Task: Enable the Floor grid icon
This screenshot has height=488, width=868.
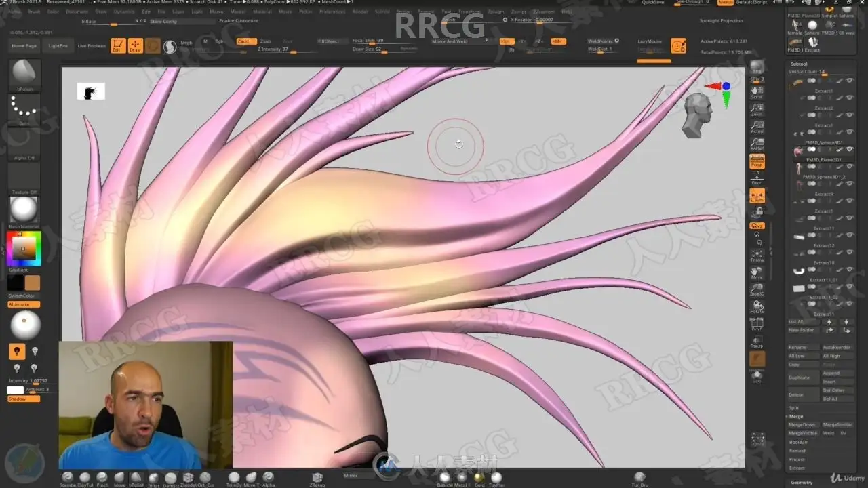Action: (757, 178)
